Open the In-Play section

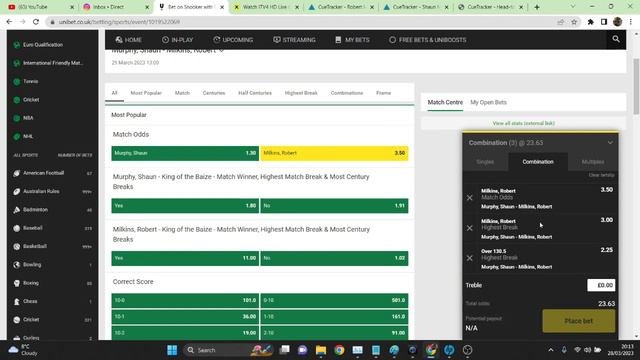tap(177, 40)
